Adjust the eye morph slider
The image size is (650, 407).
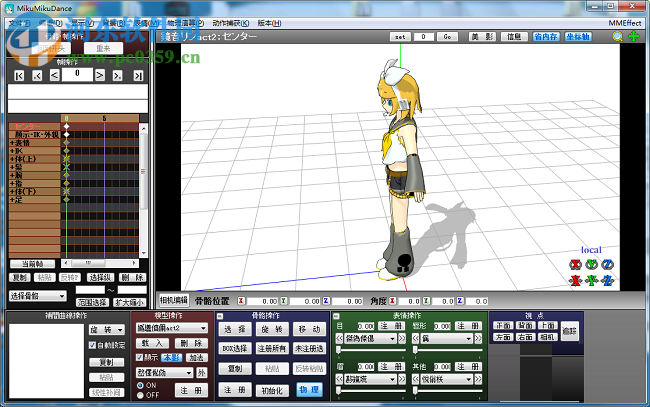pos(372,350)
